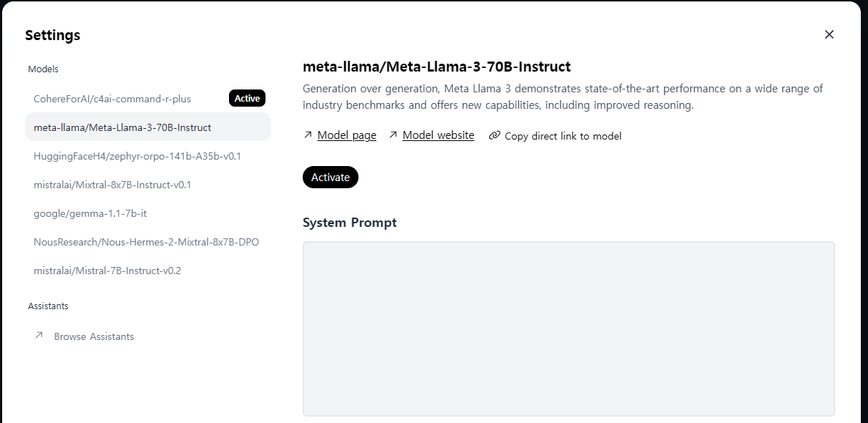Viewport: 868px width, 423px height.
Task: Select HuggingFaceH4/zephyr-orpo-141b-A35b-v0.1 model
Action: tap(148, 156)
